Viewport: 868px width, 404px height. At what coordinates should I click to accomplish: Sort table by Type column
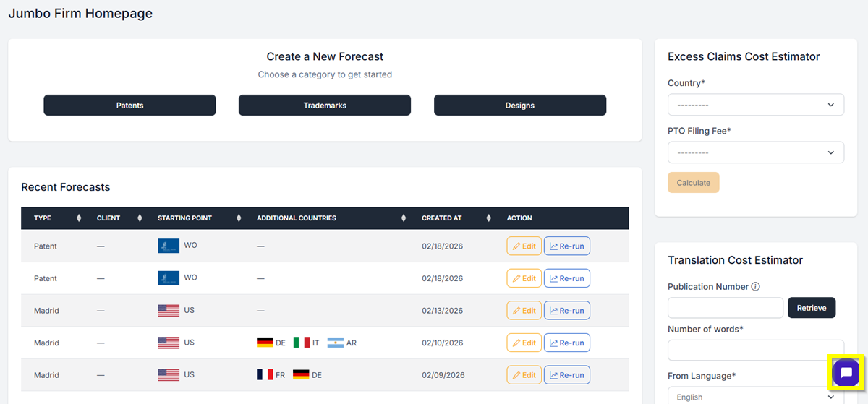click(x=79, y=218)
